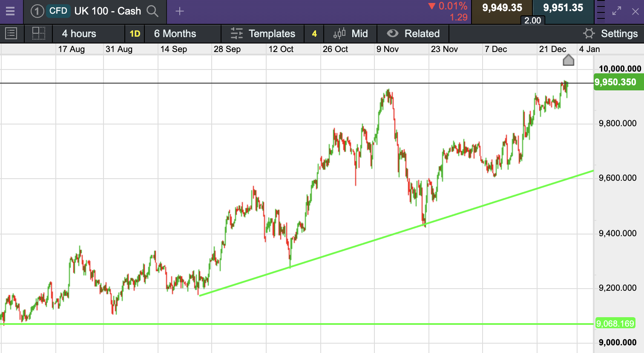Open the chart layout grid icon

(38, 33)
